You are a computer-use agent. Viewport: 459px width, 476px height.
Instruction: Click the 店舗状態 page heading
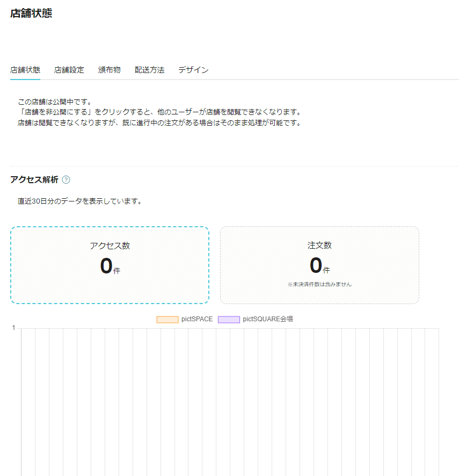pos(31,13)
